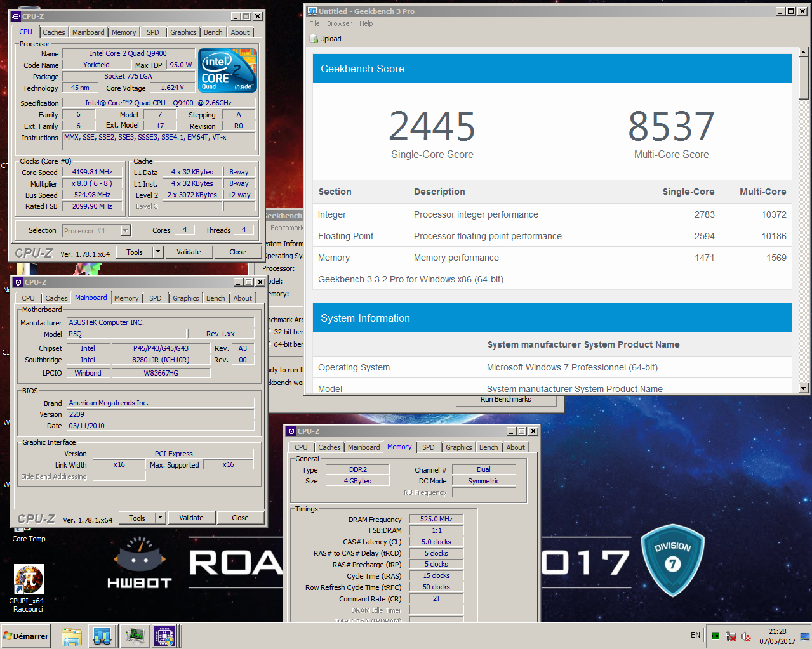
Task: Open SPD tab in Mainboard CPU-Z window
Action: pyautogui.click(x=156, y=298)
